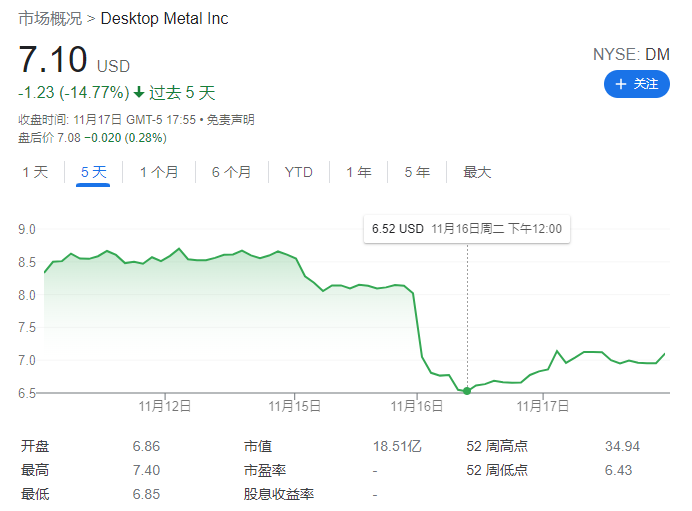The image size is (692, 511).
Task: Show the 6 个月 chart range
Action: click(232, 172)
